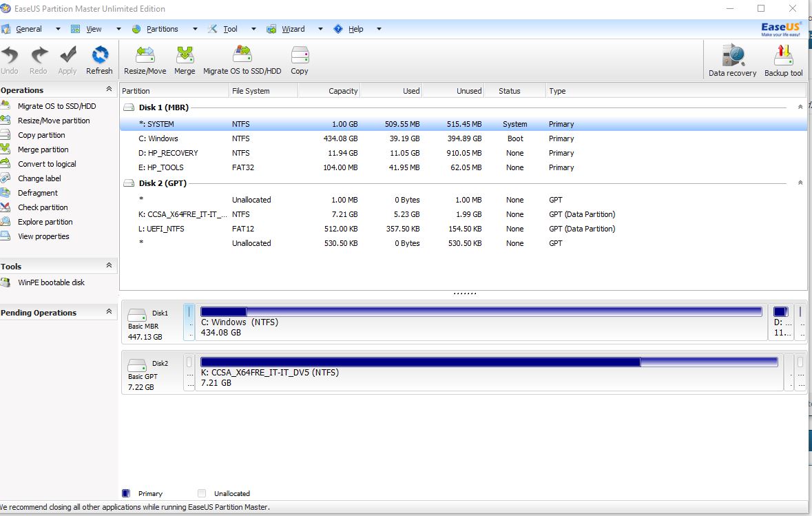The image size is (812, 516).
Task: Expand the dropdown arrow beside General
Action: 58,29
